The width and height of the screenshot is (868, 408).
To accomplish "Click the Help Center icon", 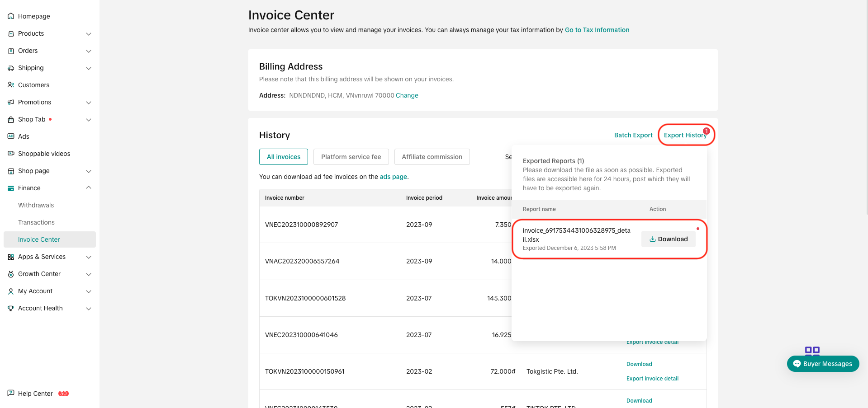I will tap(10, 393).
